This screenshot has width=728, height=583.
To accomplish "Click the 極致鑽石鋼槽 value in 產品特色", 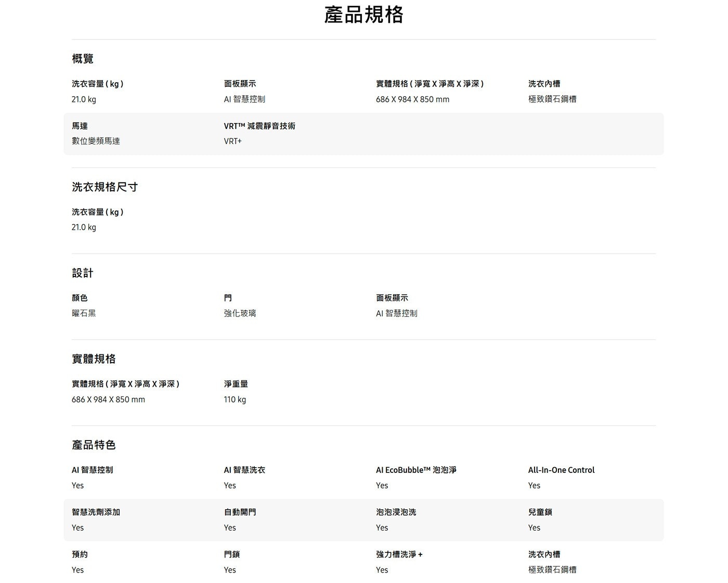I will click(x=552, y=570).
